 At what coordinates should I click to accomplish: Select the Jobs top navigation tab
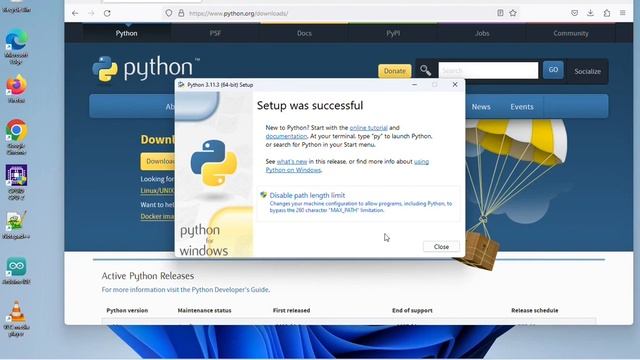coord(482,33)
